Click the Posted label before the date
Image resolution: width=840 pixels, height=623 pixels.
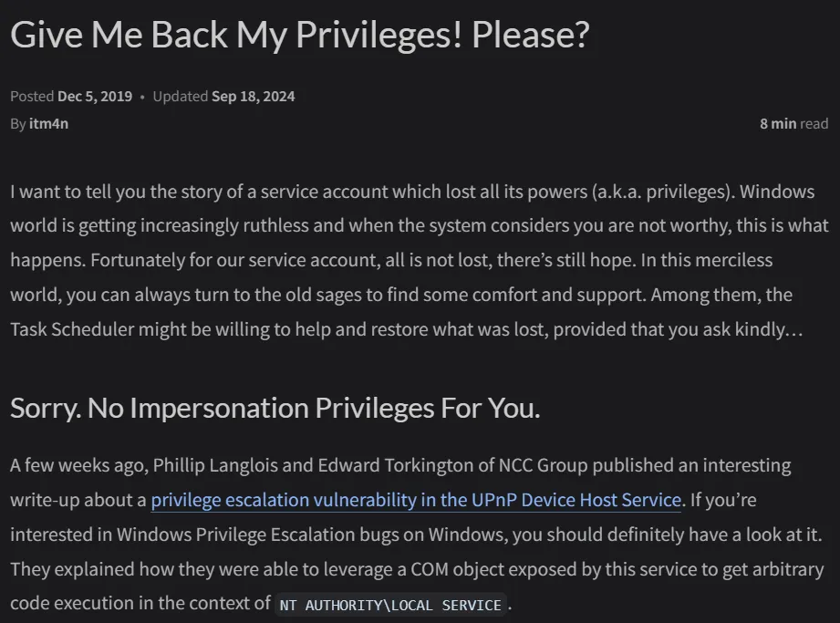point(32,97)
